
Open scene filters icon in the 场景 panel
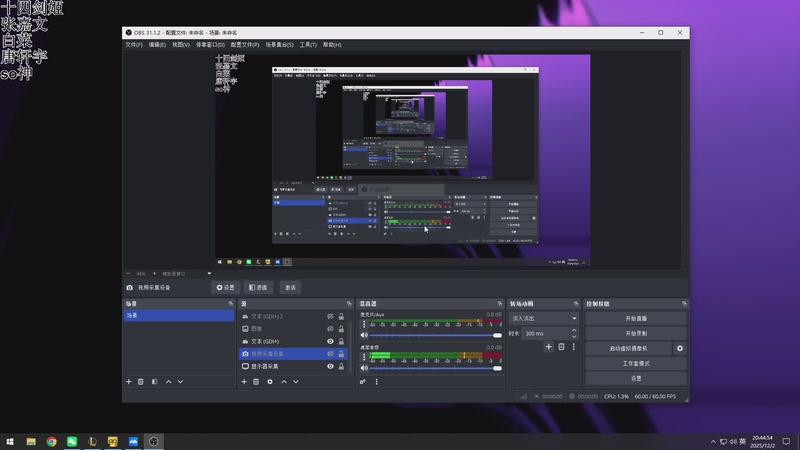[x=155, y=382]
